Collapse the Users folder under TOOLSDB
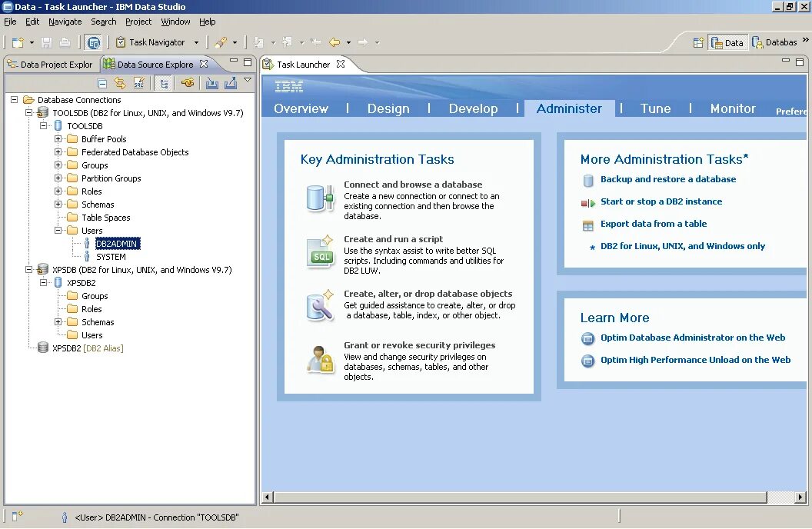 [58, 231]
